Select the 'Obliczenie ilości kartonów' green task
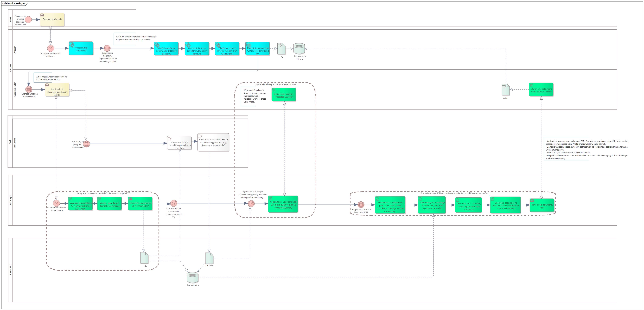 pos(468,205)
